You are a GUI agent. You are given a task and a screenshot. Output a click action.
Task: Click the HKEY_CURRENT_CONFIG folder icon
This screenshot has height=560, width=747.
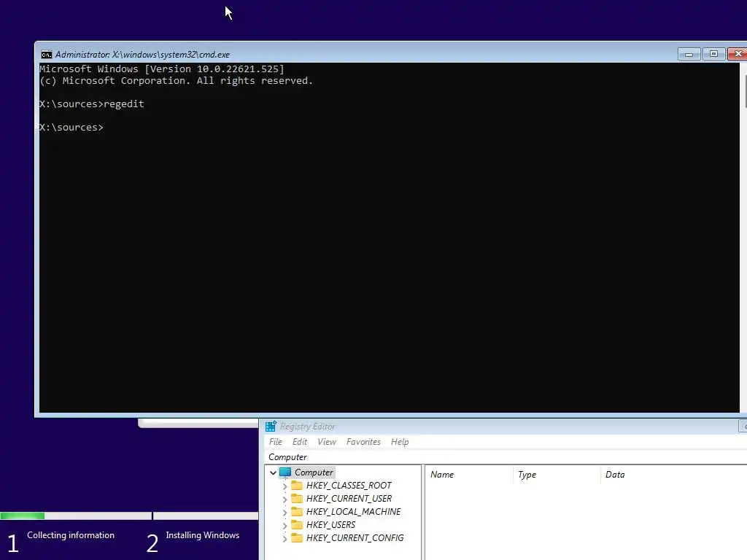297,537
